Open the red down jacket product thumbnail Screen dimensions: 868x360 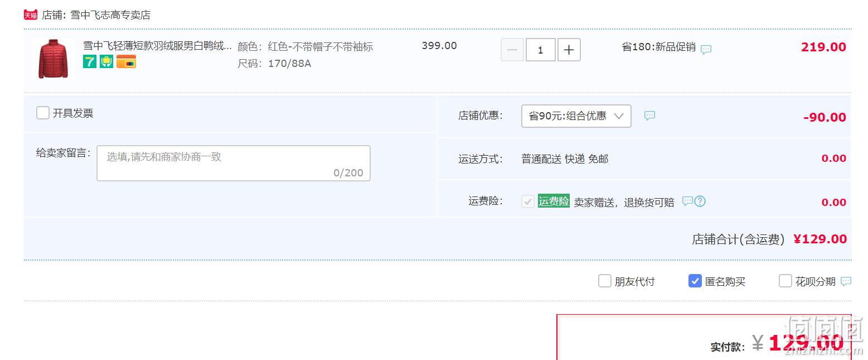pyautogui.click(x=53, y=59)
